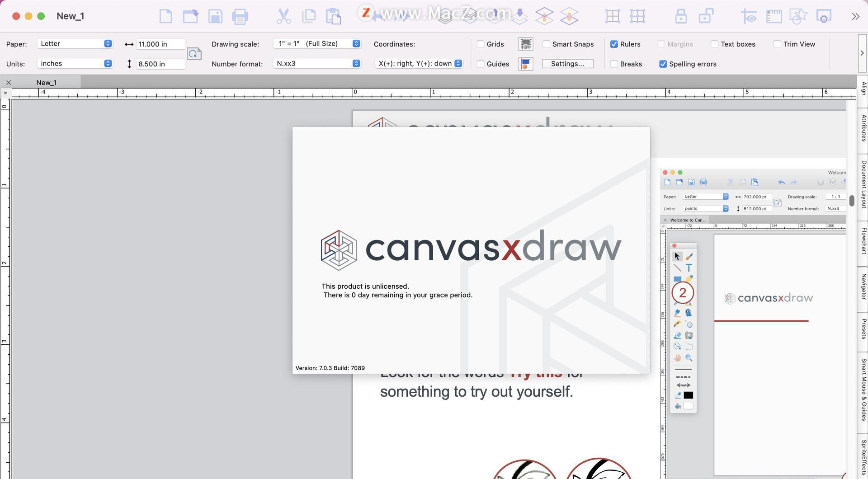Viewport: 868px width, 479px height.
Task: Create a new document from the toolbar
Action: coord(166,16)
